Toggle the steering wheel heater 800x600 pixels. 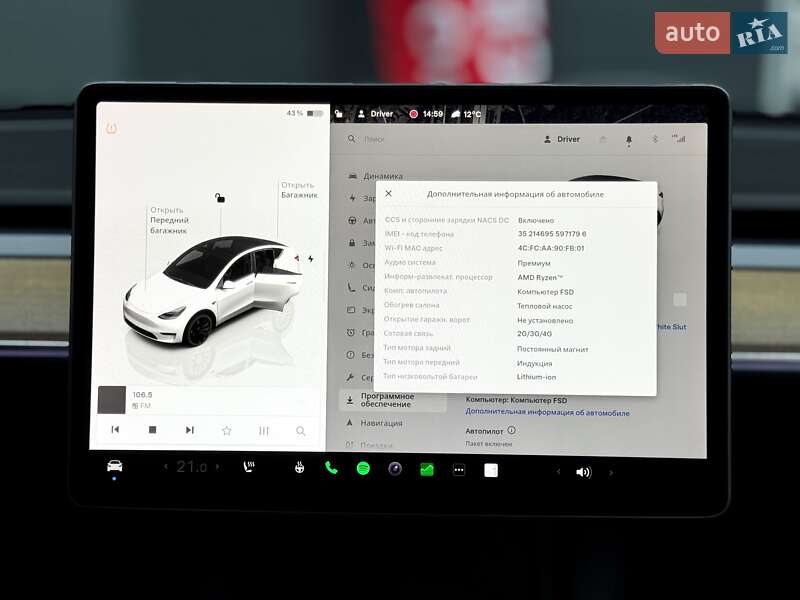(x=298, y=466)
